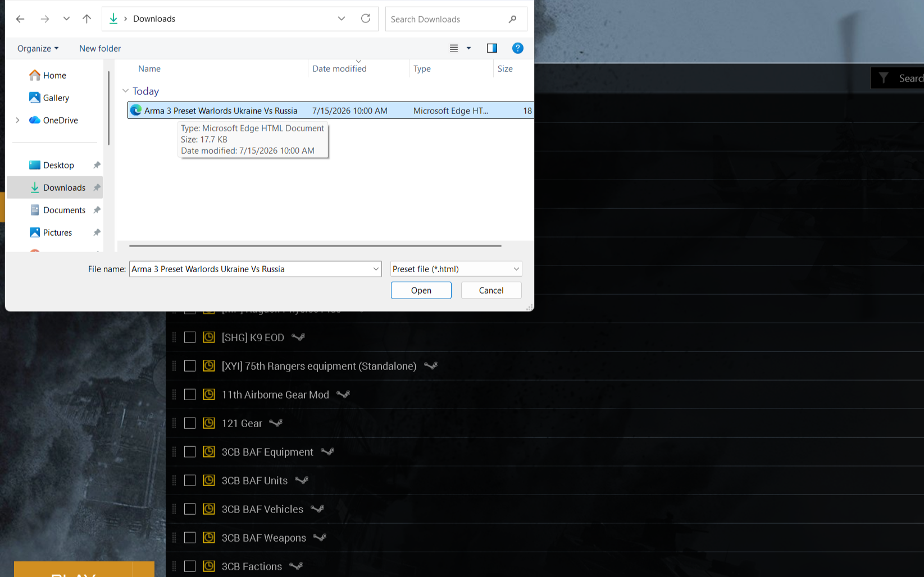Viewport: 924px width, 577px height.
Task: Open Preset file type dropdown
Action: click(x=456, y=269)
